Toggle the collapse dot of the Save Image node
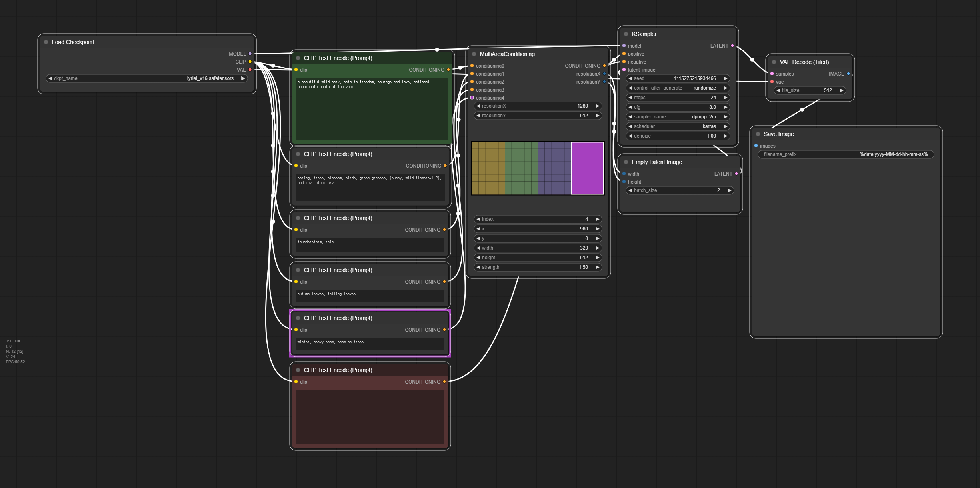The height and width of the screenshot is (488, 980). tap(758, 134)
